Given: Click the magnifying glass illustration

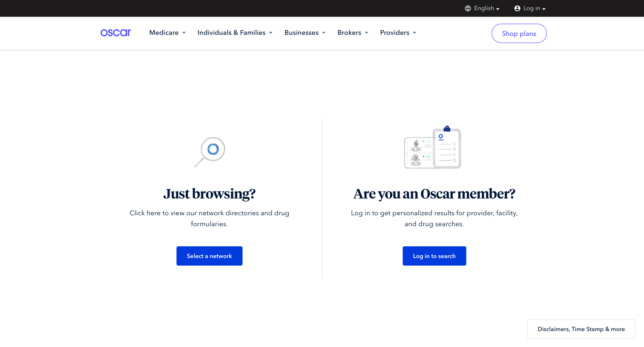Looking at the screenshot, I should coord(210,152).
